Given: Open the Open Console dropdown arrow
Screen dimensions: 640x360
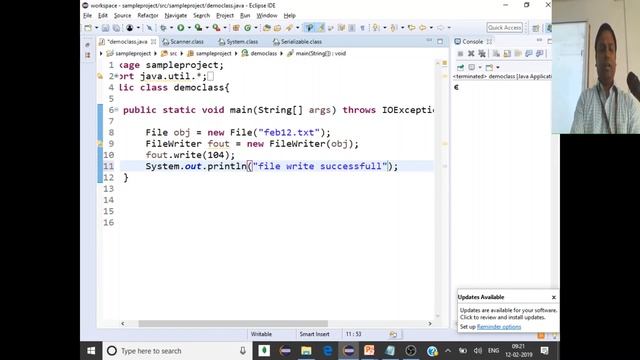Looking at the screenshot, I should click(498, 67).
